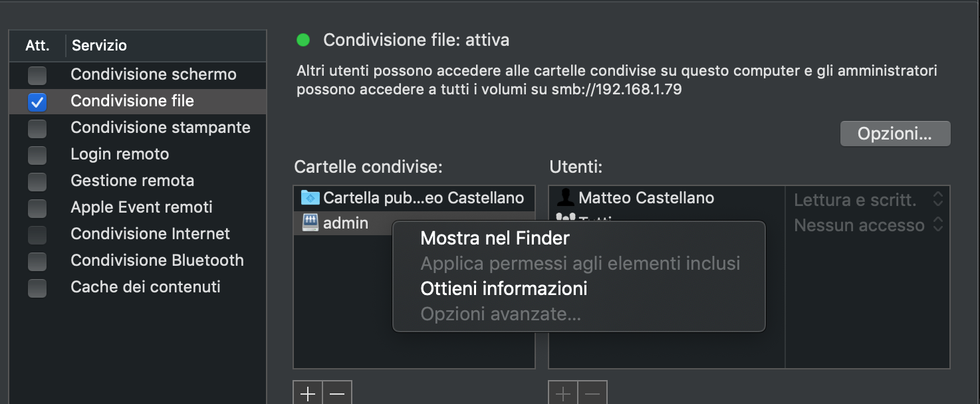
Task: Open the Nessun accesso permission dropdown
Action: [x=868, y=225]
